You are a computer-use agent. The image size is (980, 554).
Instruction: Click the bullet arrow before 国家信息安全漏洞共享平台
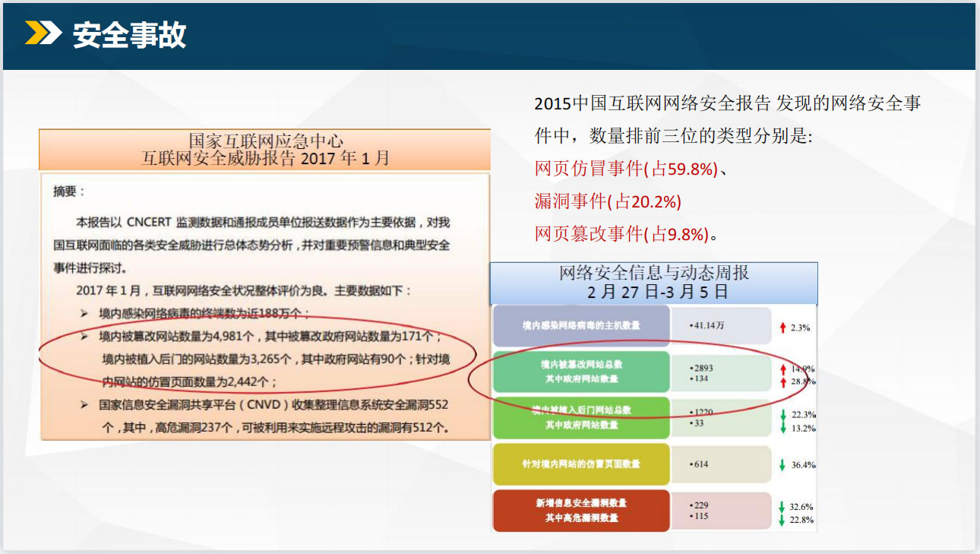[x=84, y=405]
